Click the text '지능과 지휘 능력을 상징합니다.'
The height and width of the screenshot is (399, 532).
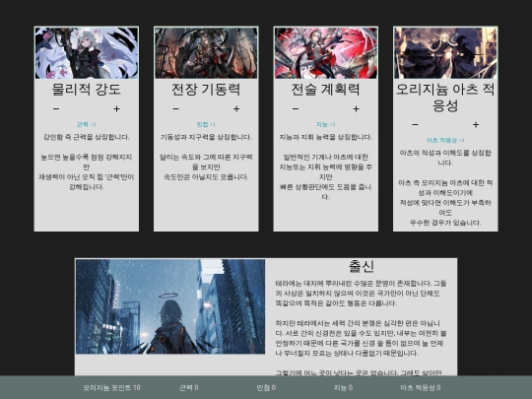(326, 137)
